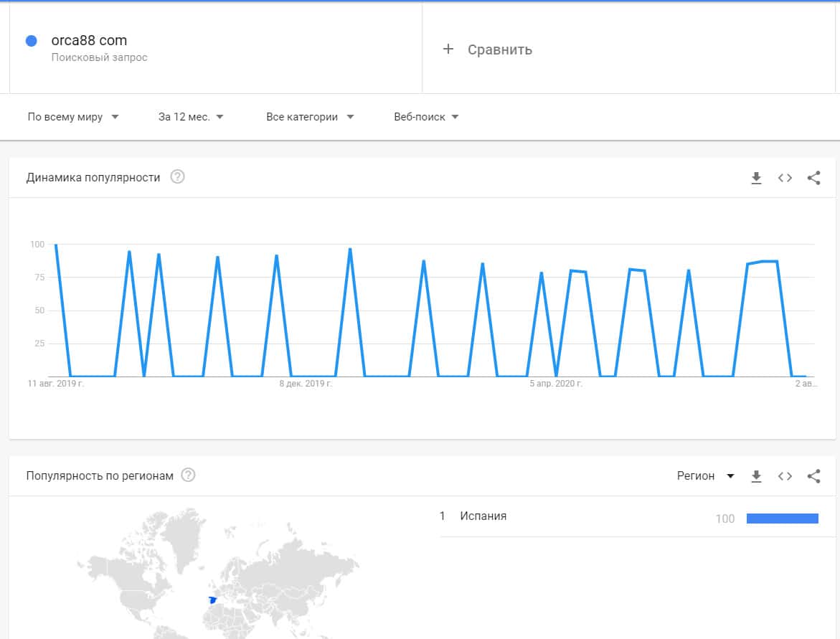
Task: Share the popularity dynamics chart
Action: click(x=813, y=178)
